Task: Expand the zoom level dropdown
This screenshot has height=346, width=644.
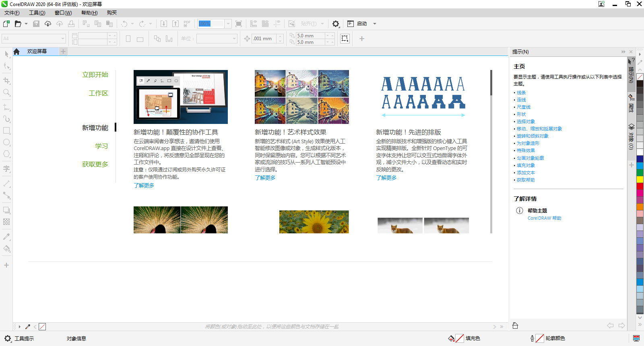Action: coord(228,24)
